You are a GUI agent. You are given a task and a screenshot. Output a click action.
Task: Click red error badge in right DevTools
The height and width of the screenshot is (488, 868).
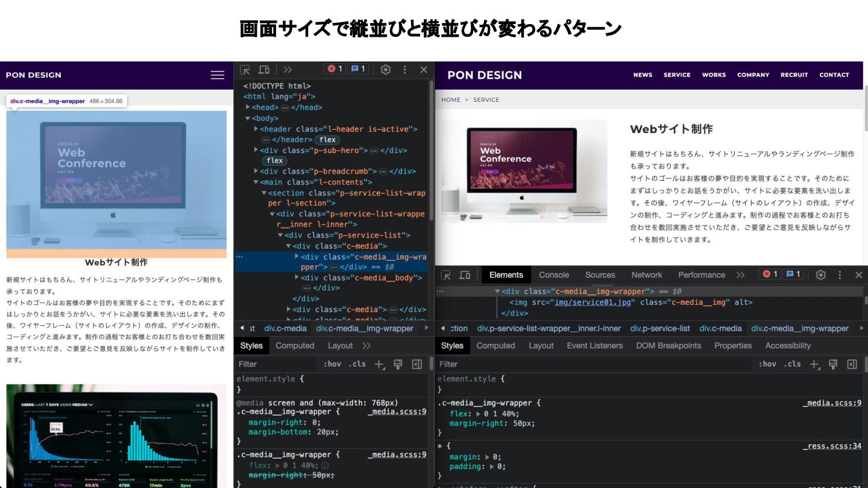coord(770,274)
